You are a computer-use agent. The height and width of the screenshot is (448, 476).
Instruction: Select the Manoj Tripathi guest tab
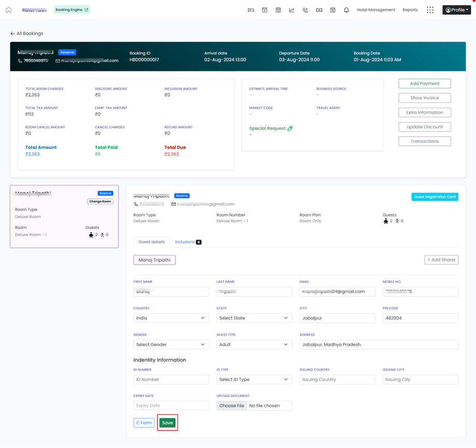[x=155, y=260]
